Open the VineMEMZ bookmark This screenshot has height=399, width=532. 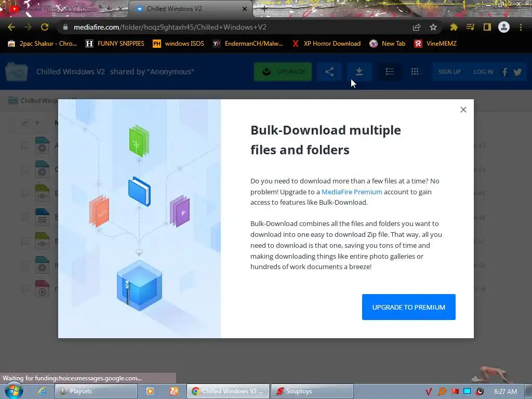pos(436,44)
